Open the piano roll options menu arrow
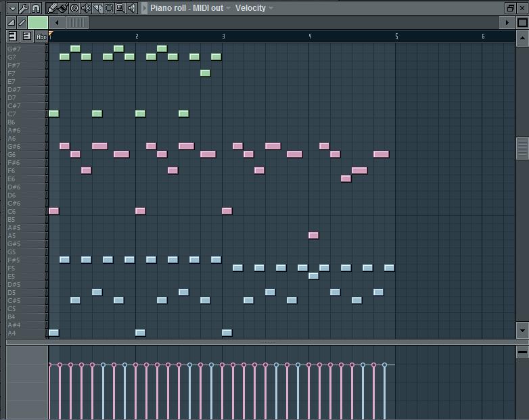Viewport: 529px width, 420px height. [x=11, y=8]
